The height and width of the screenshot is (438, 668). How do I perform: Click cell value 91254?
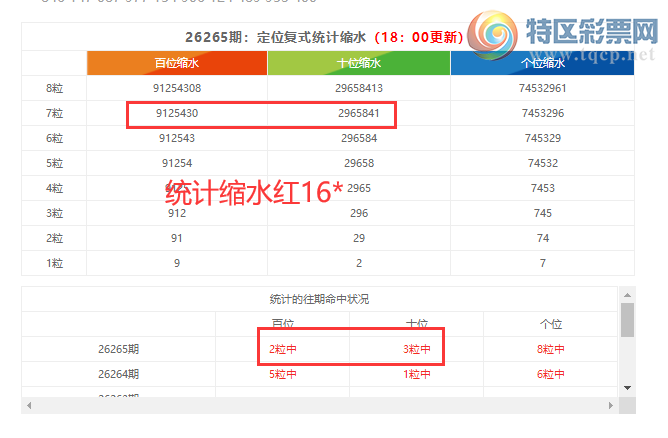[x=177, y=163]
